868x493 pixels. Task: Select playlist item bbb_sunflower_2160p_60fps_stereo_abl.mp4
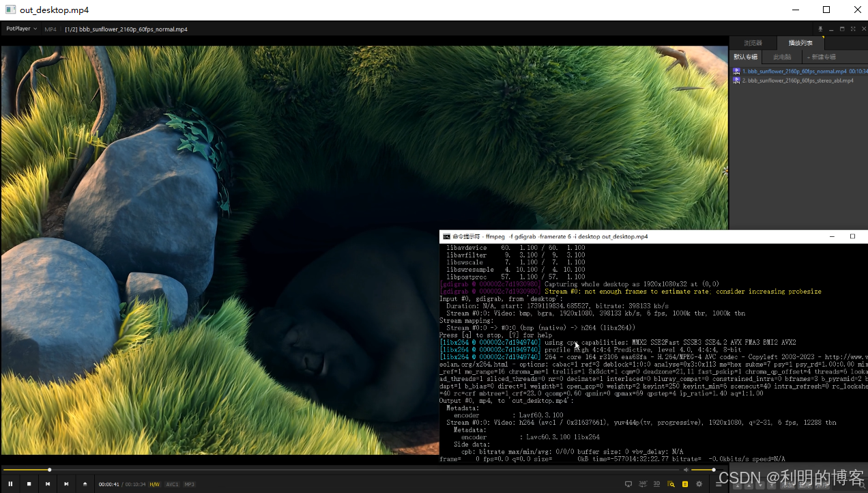click(800, 81)
